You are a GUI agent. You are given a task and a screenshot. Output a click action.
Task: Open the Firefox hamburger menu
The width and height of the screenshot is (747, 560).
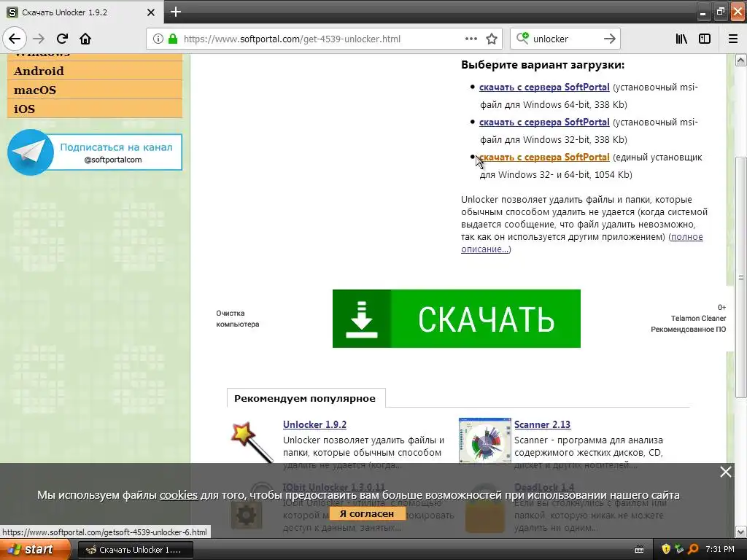[x=733, y=39]
